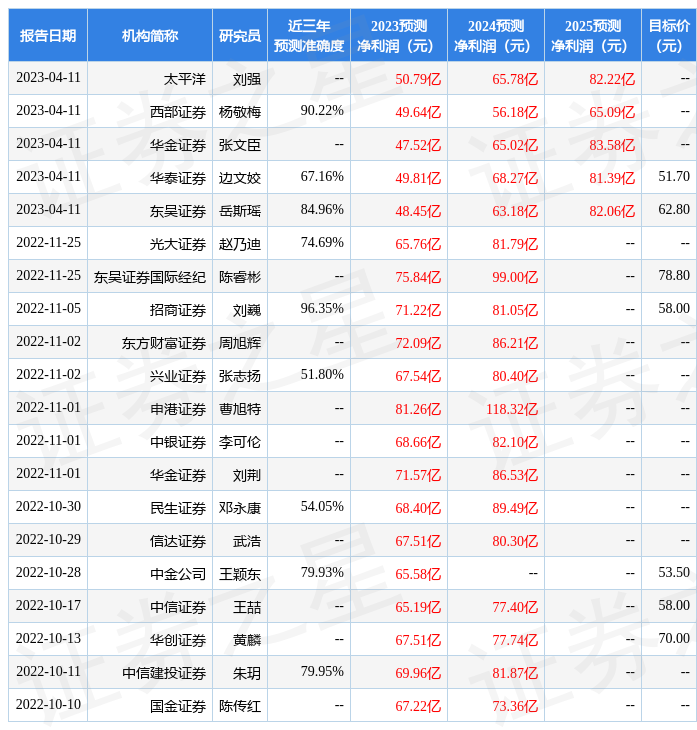The width and height of the screenshot is (697, 730).
Task: Click the 118.32亿 forecast value
Action: tap(512, 409)
